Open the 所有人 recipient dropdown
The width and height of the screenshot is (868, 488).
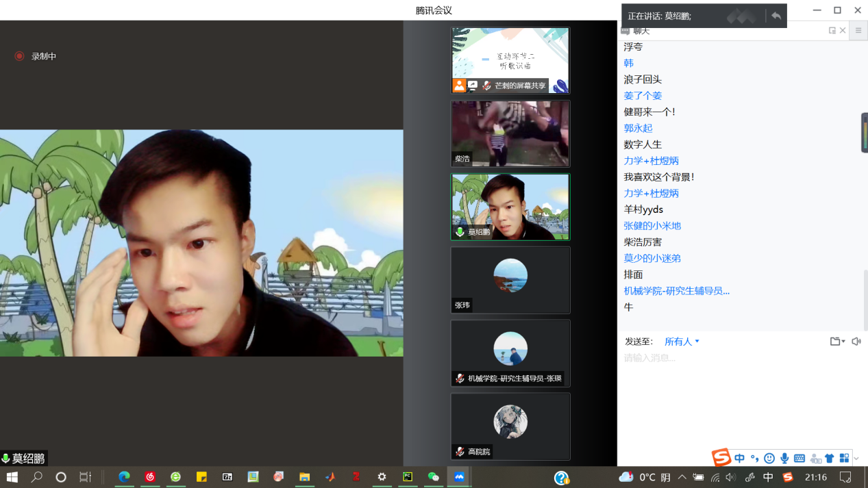click(682, 342)
